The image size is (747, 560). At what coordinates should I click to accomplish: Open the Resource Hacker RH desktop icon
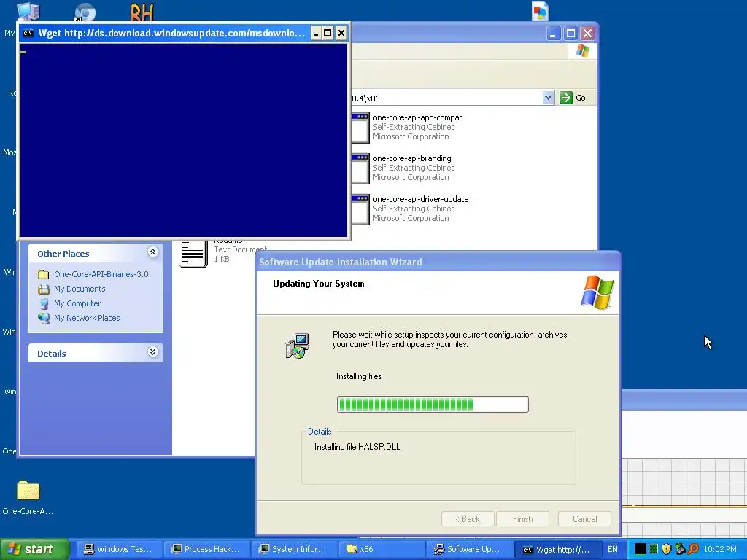coord(142,12)
